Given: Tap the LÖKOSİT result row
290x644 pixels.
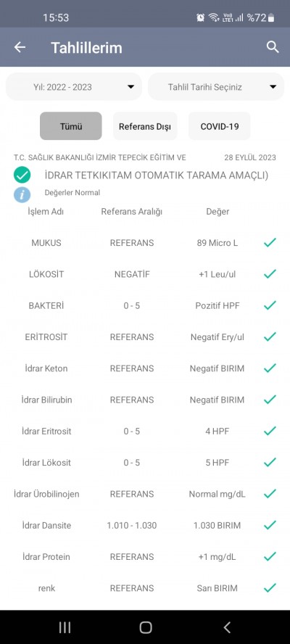Looking at the screenshot, I should click(145, 274).
